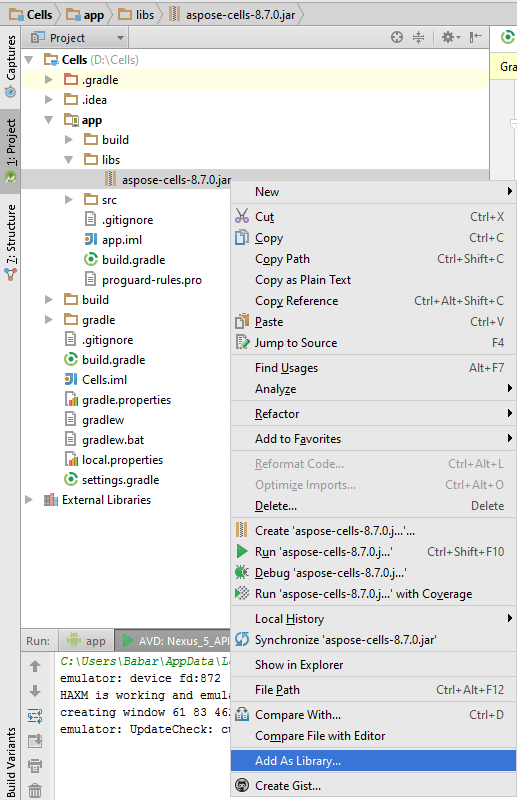This screenshot has height=800, width=517.
Task: Open the 1: Project side tab
Action: 10,150
